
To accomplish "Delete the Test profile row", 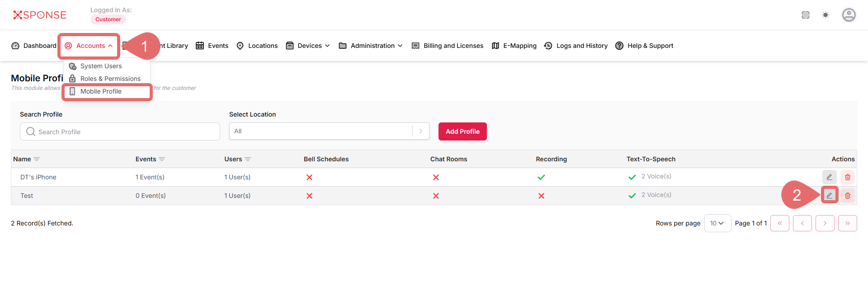I will [x=848, y=196].
